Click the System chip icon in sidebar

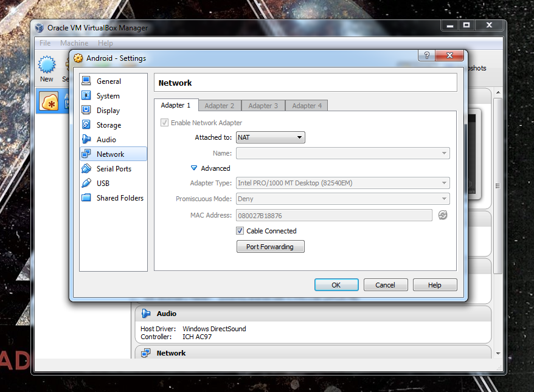point(86,95)
